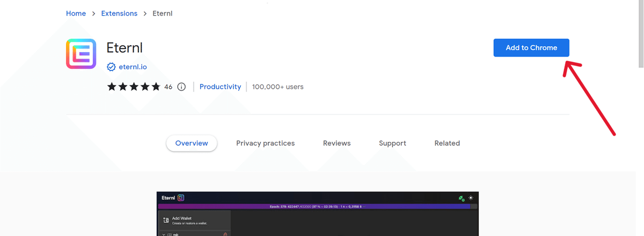Open the Support tab
Screen dimensions: 644x236
tap(392, 143)
